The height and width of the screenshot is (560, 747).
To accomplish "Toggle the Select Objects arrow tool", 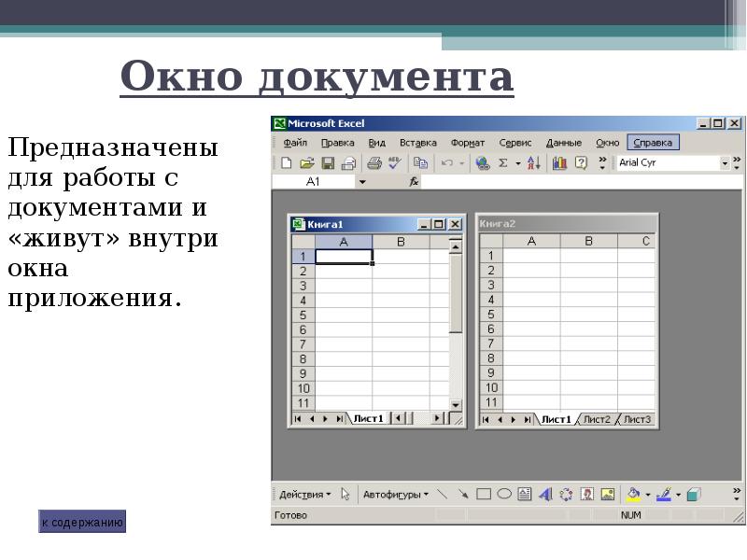I will click(345, 495).
